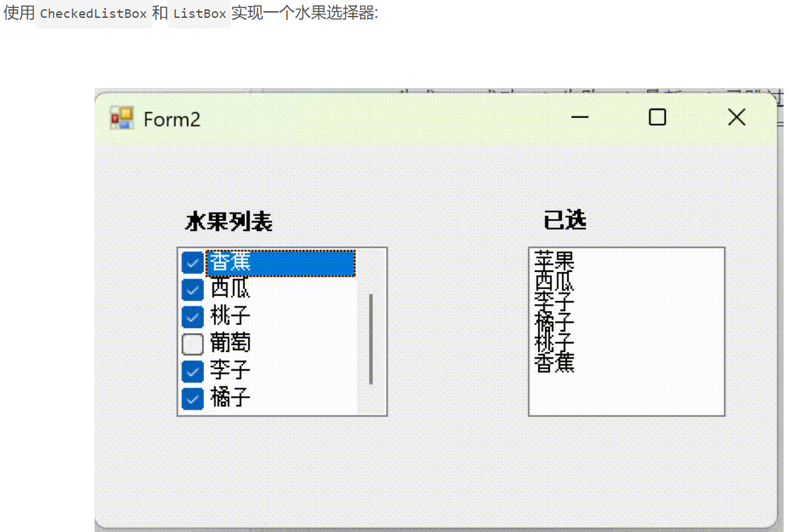This screenshot has height=532, width=789.
Task: Select 桃子 text in the fruit list
Action: click(230, 316)
